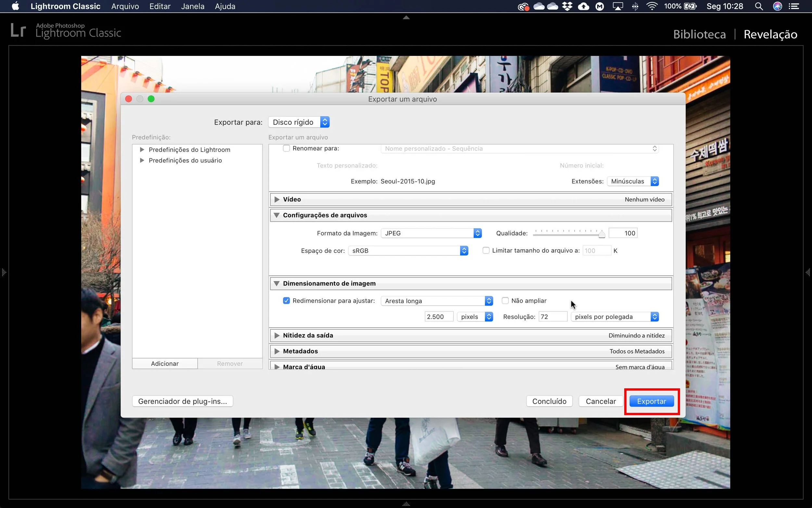
Task: Click the Bluetooth status icon
Action: (635, 7)
